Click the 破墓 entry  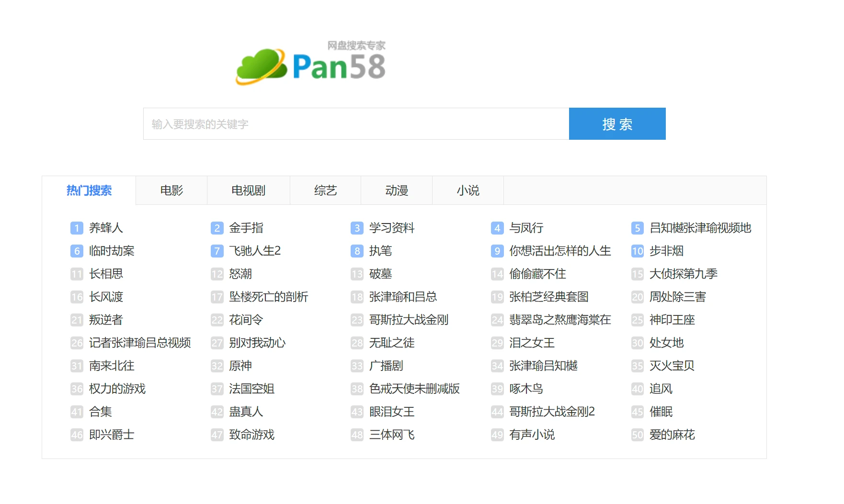[x=380, y=274]
